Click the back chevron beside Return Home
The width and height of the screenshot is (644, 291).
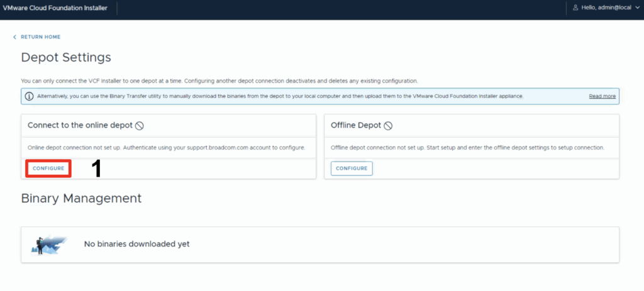15,37
